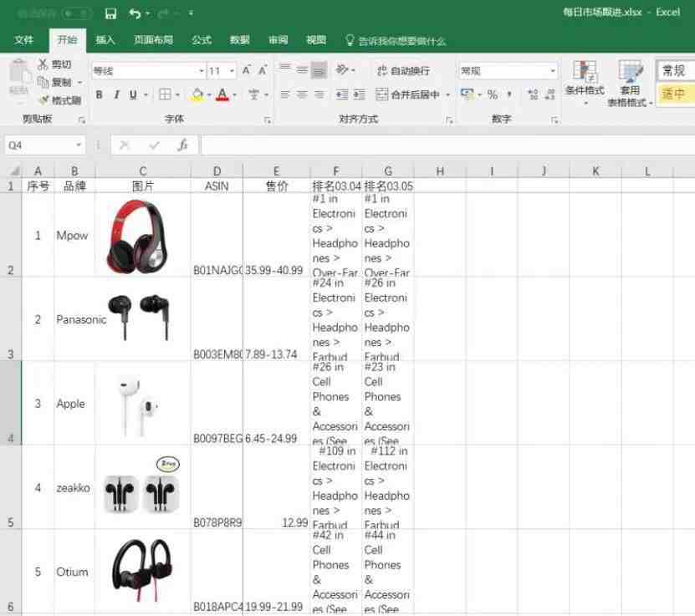Save the workbook using the floppy disk icon
This screenshot has height=616, width=695.
coord(110,13)
